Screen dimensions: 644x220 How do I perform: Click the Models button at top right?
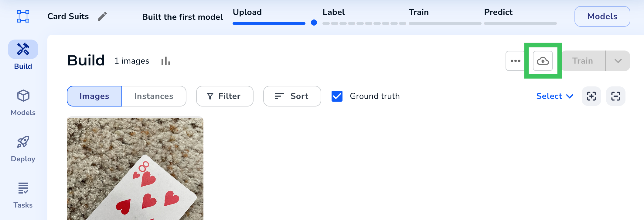[602, 16]
